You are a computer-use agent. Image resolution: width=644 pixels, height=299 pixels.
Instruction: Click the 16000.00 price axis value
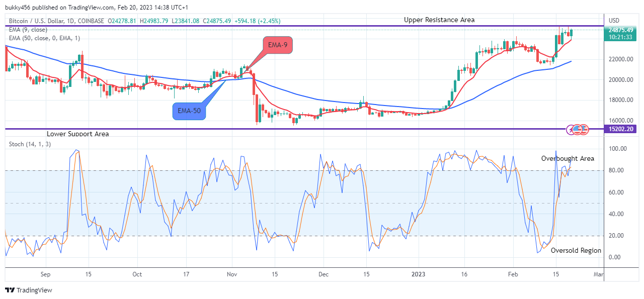click(x=621, y=121)
